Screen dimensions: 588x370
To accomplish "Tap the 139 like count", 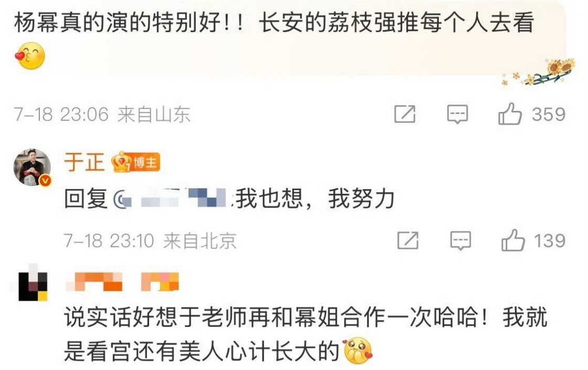I will coord(550,241).
